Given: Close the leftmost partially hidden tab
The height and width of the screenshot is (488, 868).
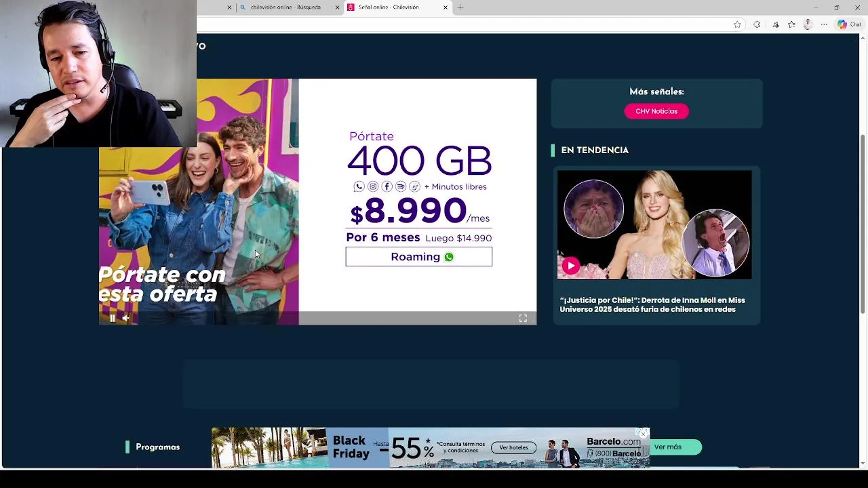Looking at the screenshot, I should (x=229, y=7).
